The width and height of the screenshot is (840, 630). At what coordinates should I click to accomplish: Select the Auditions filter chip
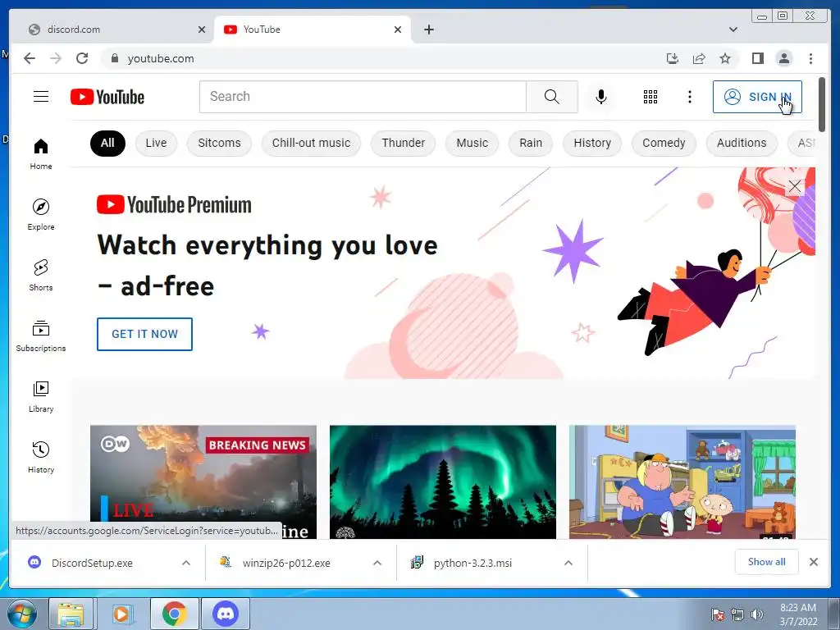click(742, 143)
